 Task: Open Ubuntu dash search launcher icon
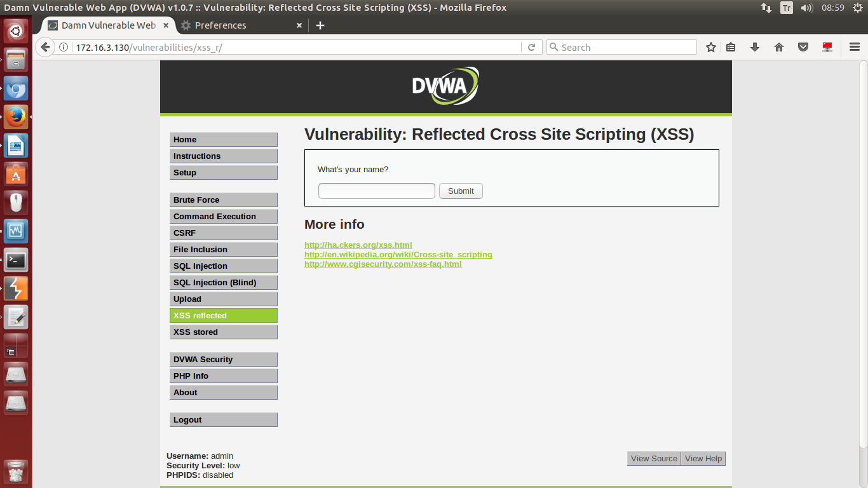pos(16,30)
